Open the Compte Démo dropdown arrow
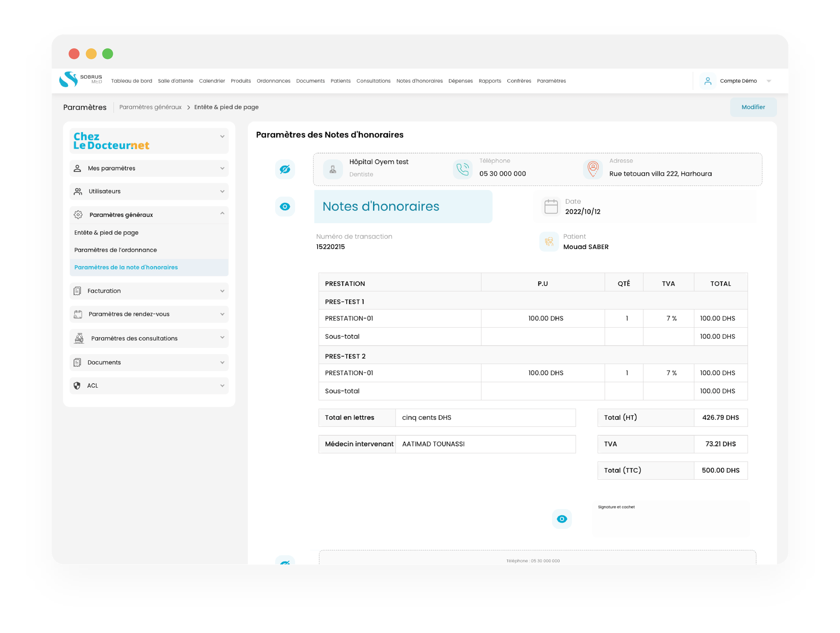This screenshot has height=633, width=840. pyautogui.click(x=769, y=81)
